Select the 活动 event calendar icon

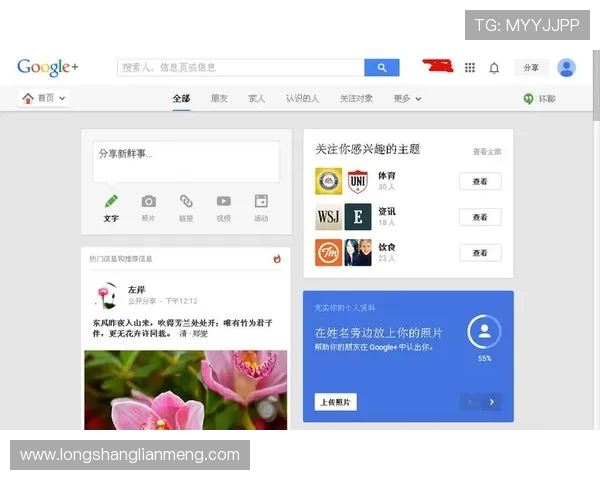pos(261,201)
